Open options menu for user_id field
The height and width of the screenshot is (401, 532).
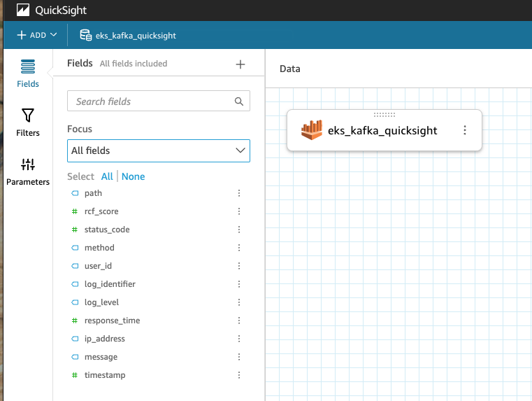239,266
